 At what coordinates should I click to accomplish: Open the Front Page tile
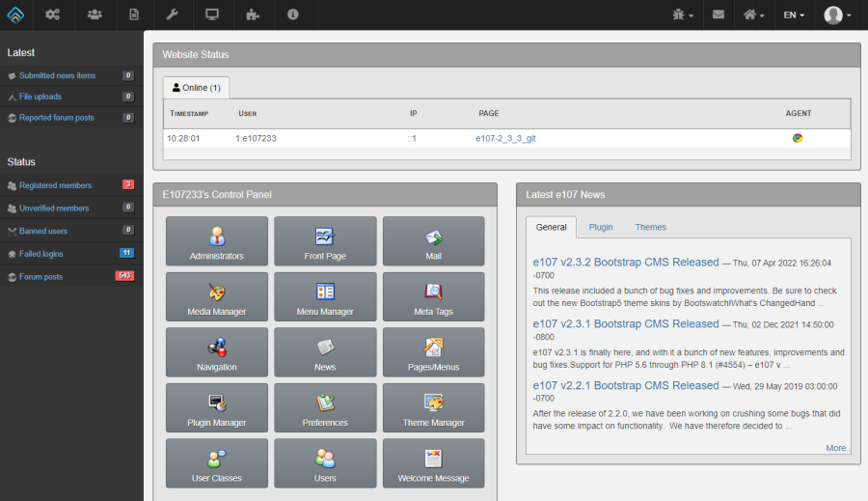[x=325, y=241]
